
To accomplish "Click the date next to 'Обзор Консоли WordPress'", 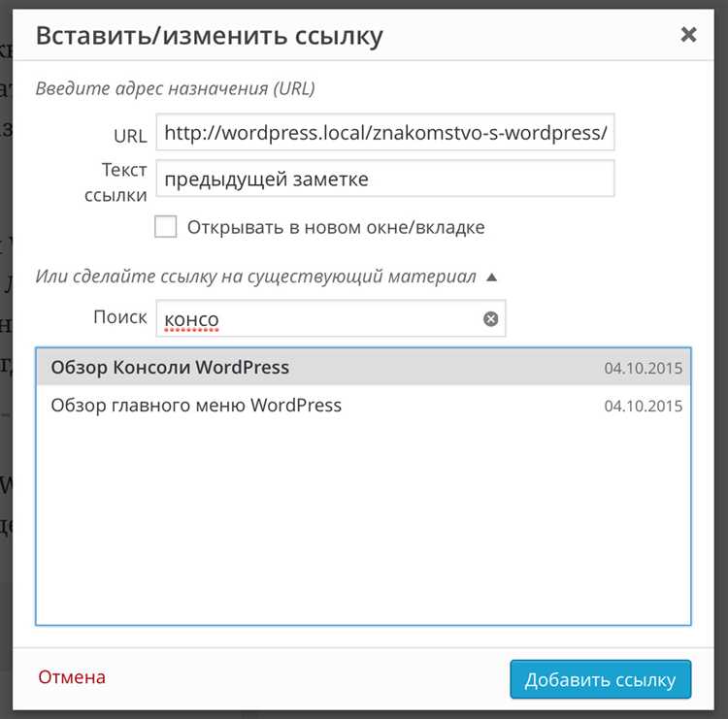I will click(x=643, y=369).
